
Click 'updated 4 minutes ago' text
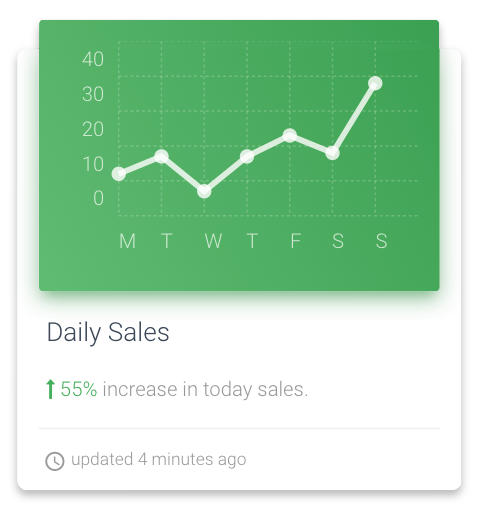[159, 460]
